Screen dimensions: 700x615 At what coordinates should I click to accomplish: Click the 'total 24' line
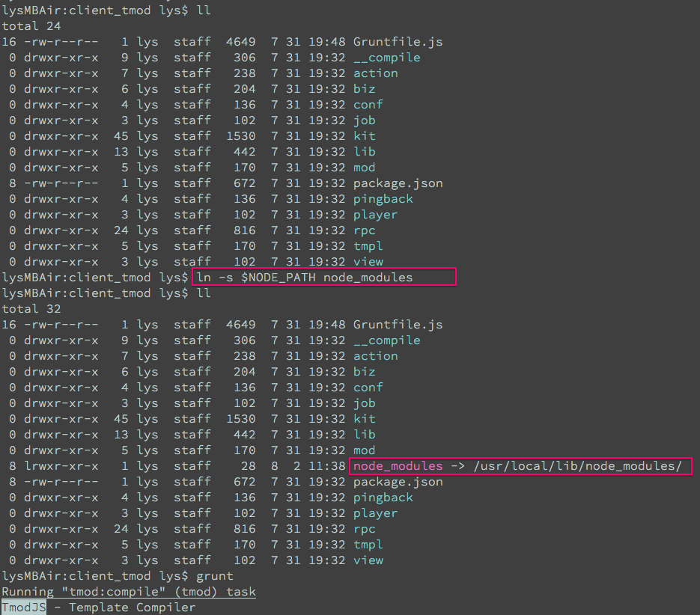31,26
